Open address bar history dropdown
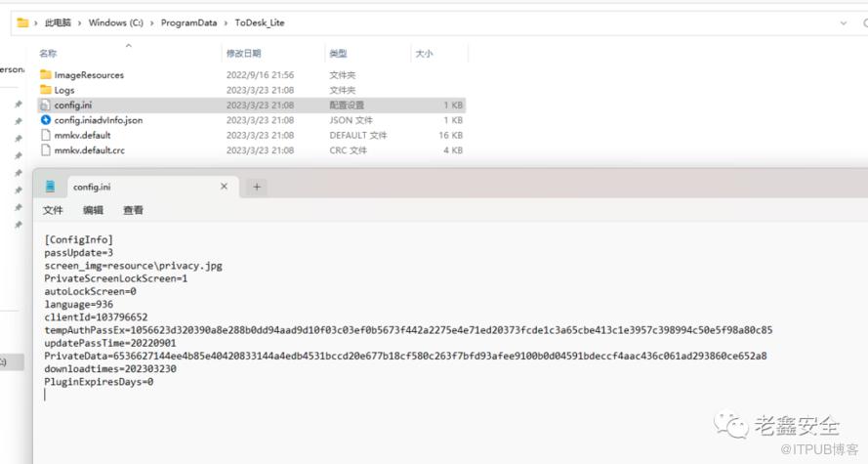 (843, 23)
